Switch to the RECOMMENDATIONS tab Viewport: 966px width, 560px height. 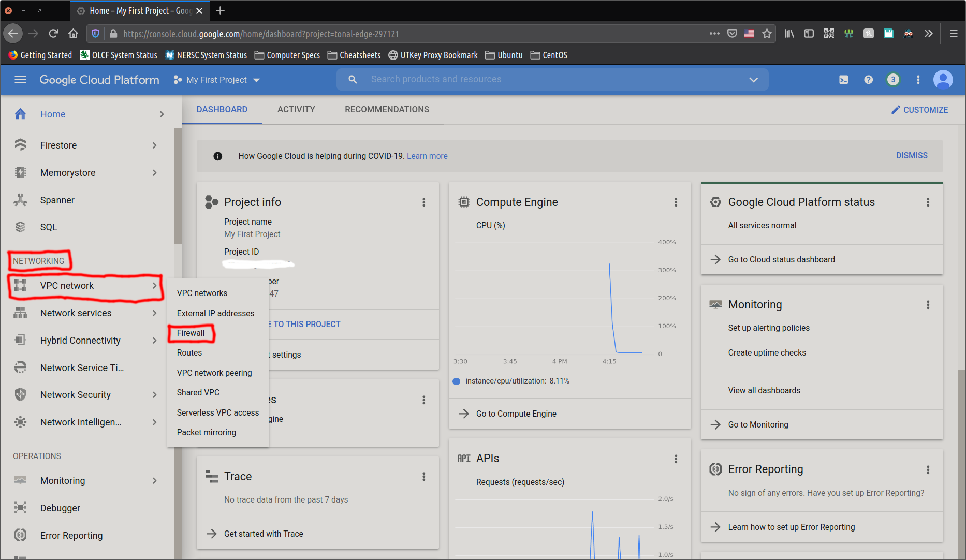tap(387, 109)
